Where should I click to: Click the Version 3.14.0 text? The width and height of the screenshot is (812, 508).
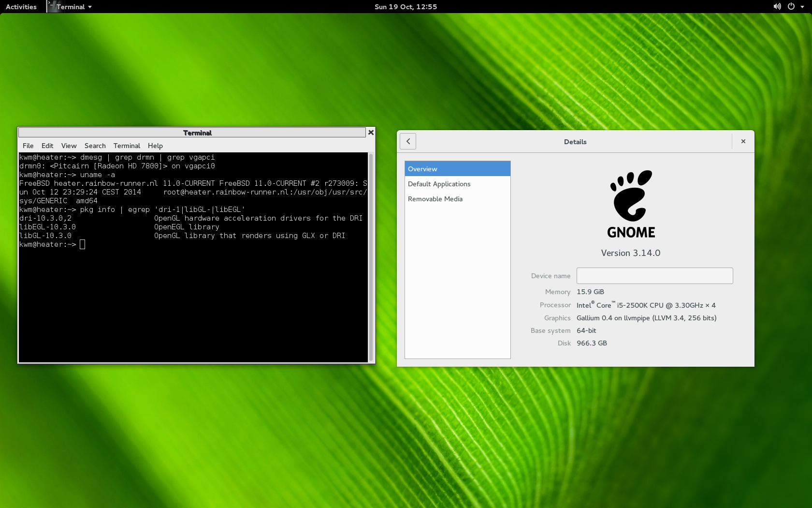[x=630, y=253]
